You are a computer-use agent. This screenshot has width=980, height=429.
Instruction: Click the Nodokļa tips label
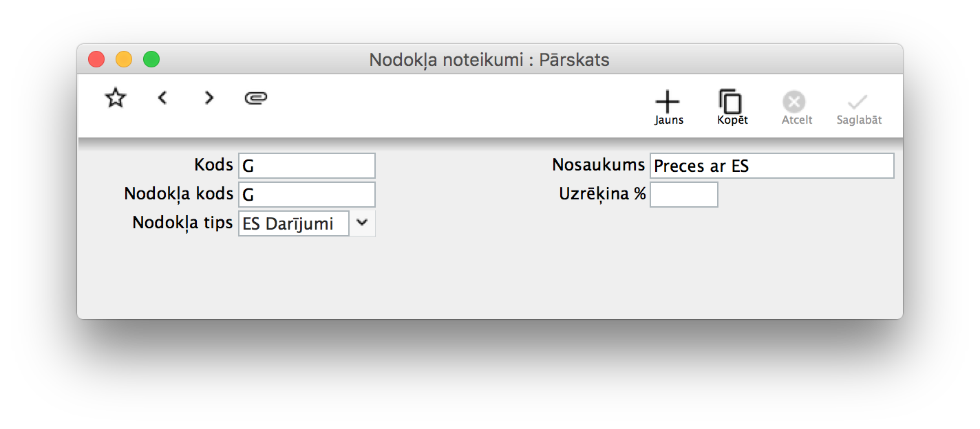click(x=182, y=223)
